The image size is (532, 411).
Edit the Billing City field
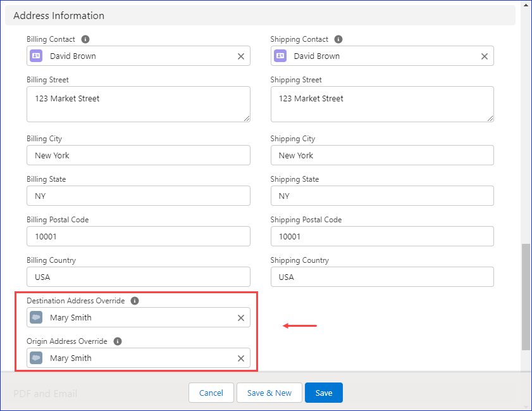139,155
